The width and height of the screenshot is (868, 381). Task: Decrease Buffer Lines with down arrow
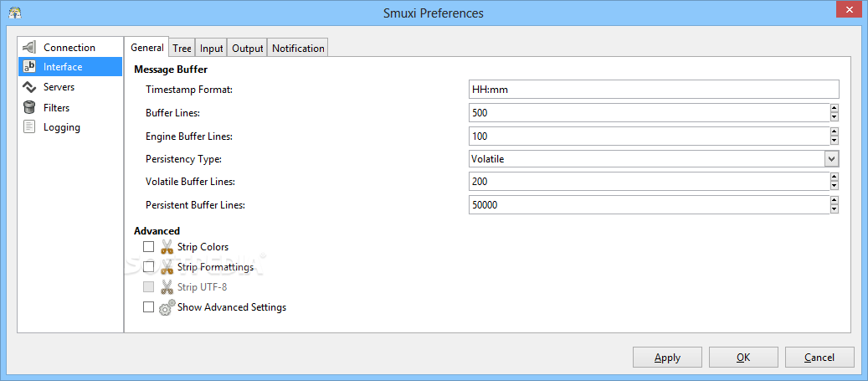point(835,117)
